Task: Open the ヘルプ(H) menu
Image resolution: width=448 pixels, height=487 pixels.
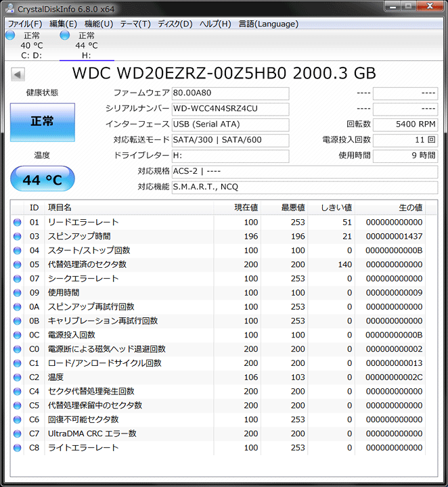Action: click(215, 24)
